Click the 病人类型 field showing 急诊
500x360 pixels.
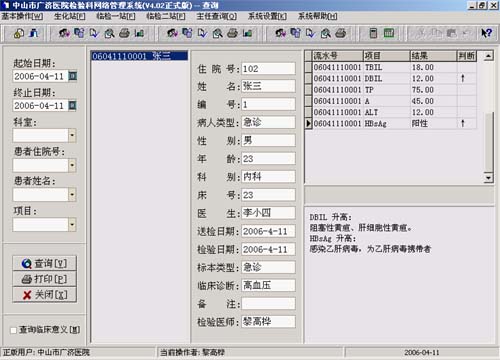coord(268,122)
